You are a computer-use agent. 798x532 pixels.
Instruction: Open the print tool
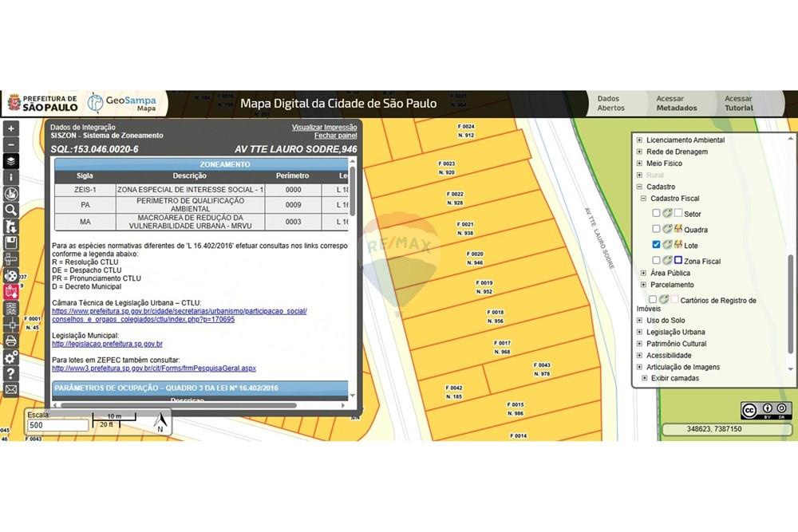[x=10, y=341]
